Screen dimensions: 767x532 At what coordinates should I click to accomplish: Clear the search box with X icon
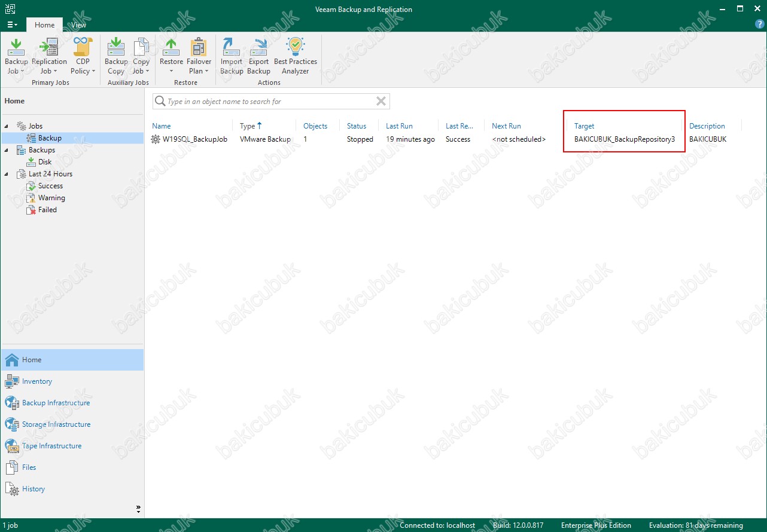click(381, 102)
